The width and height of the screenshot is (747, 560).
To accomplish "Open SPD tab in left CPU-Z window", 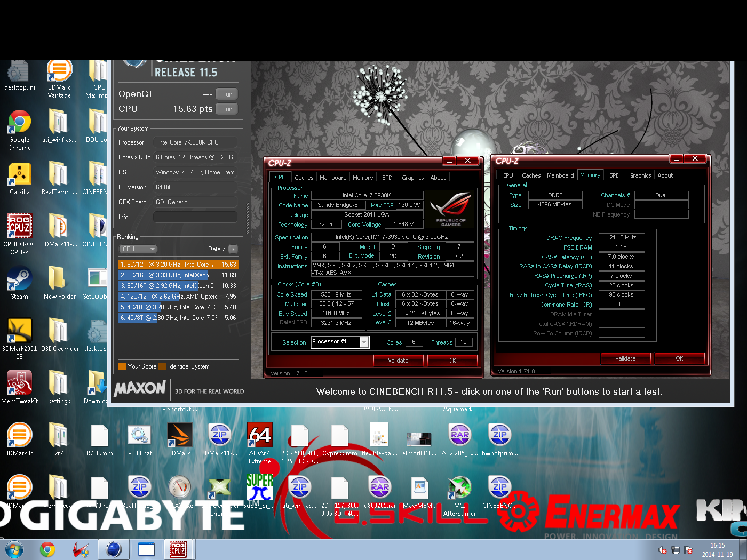I will tap(387, 178).
